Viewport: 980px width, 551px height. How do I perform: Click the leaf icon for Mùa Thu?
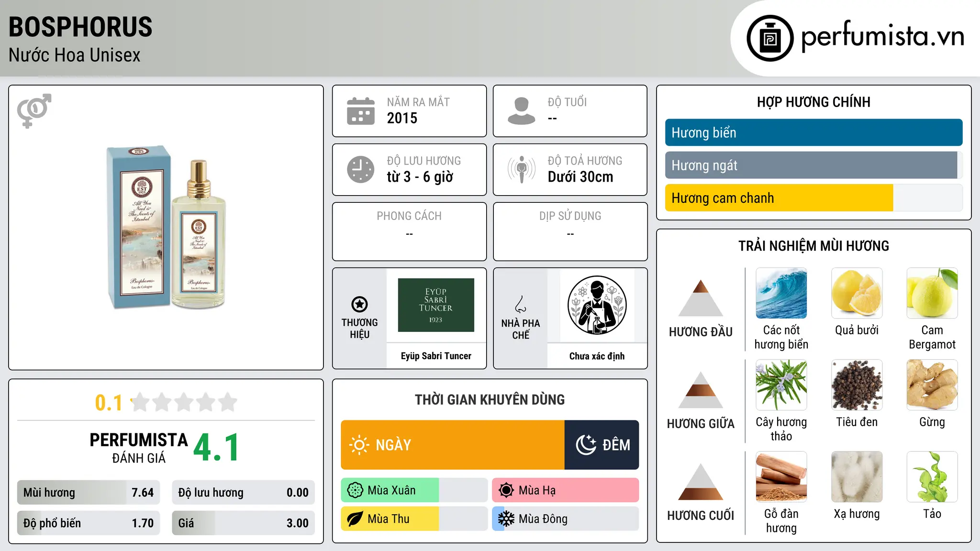tap(355, 519)
